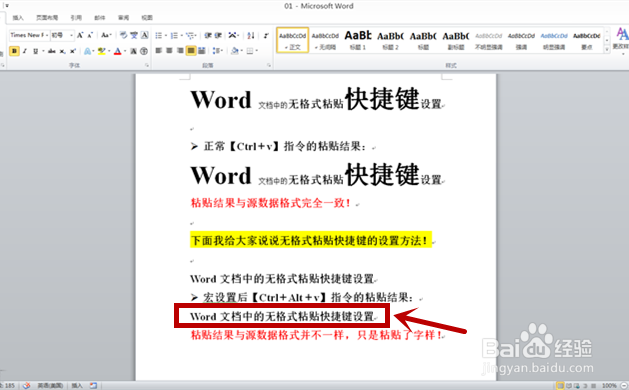This screenshot has width=629, height=390.
Task: Click the spelling check status bar icon
Action: 26,386
